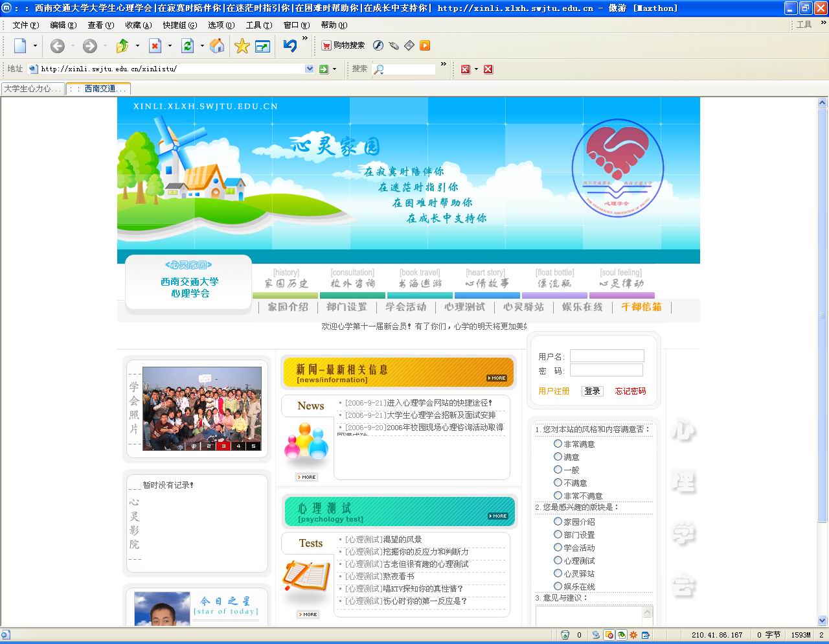Switch to the 大学生心力心 tab
This screenshot has width=829, height=644.
coord(32,89)
